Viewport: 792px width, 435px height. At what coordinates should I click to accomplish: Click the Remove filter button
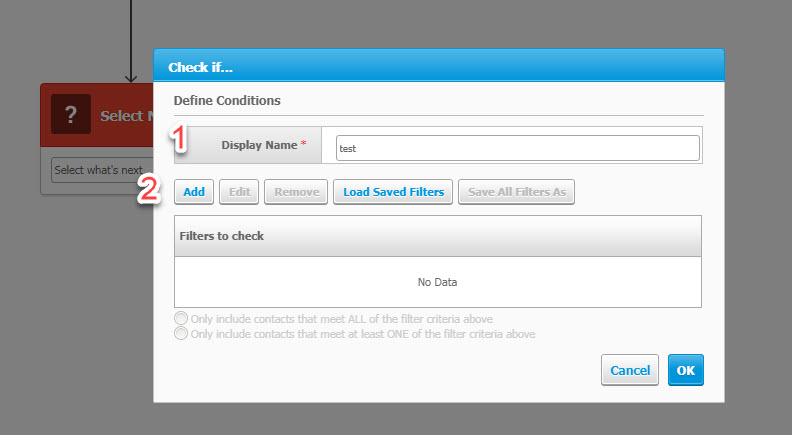click(296, 192)
